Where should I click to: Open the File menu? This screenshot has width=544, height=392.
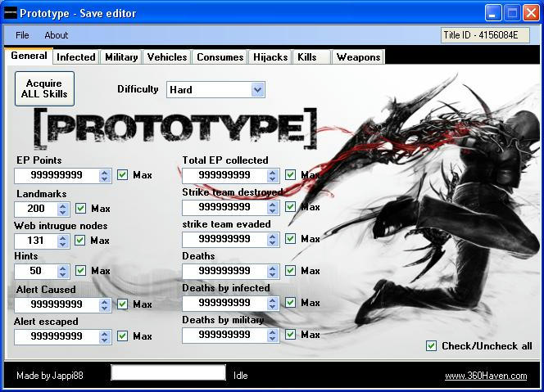point(22,35)
